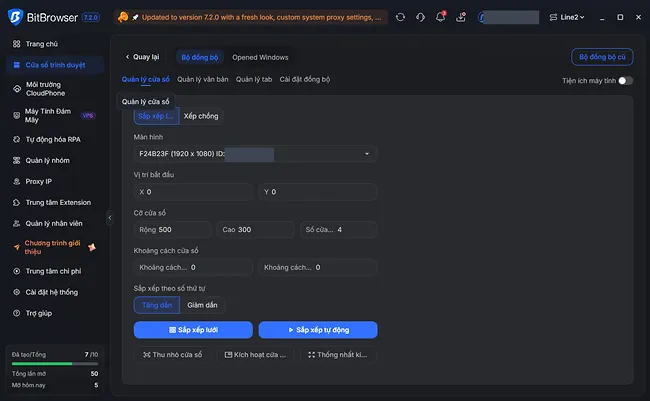Open Trung tâm Extension icon
Screen dimensions: 650x401
coord(17,202)
